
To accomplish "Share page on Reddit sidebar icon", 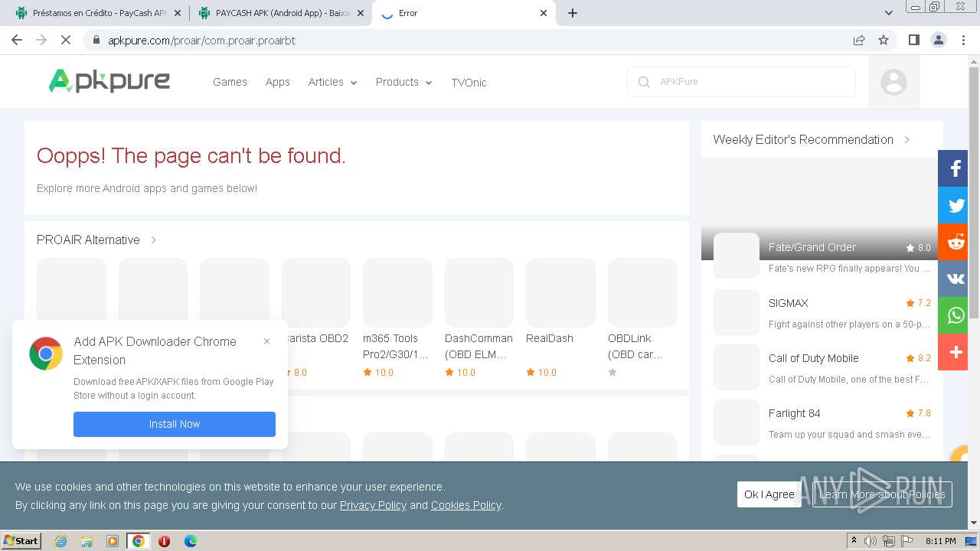I will point(955,242).
